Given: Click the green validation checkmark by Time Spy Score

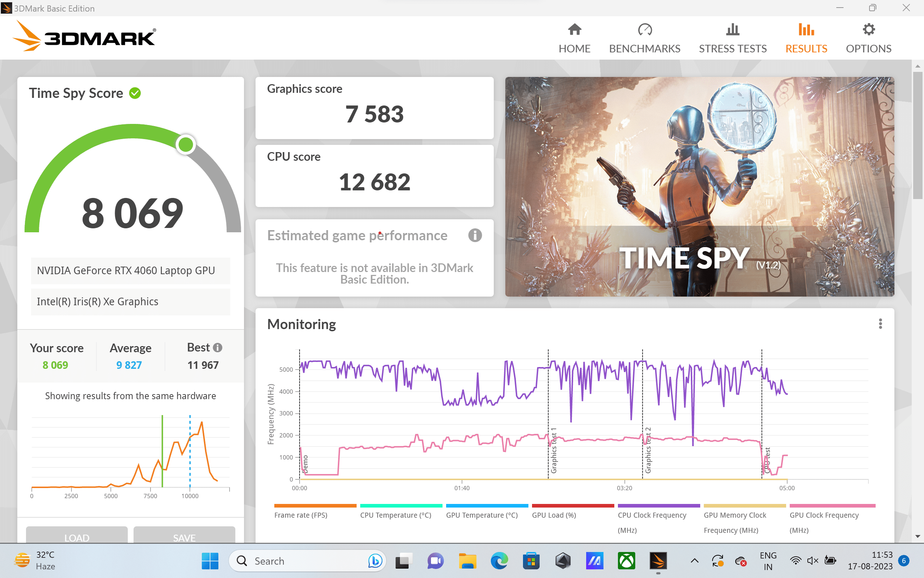Looking at the screenshot, I should 135,93.
